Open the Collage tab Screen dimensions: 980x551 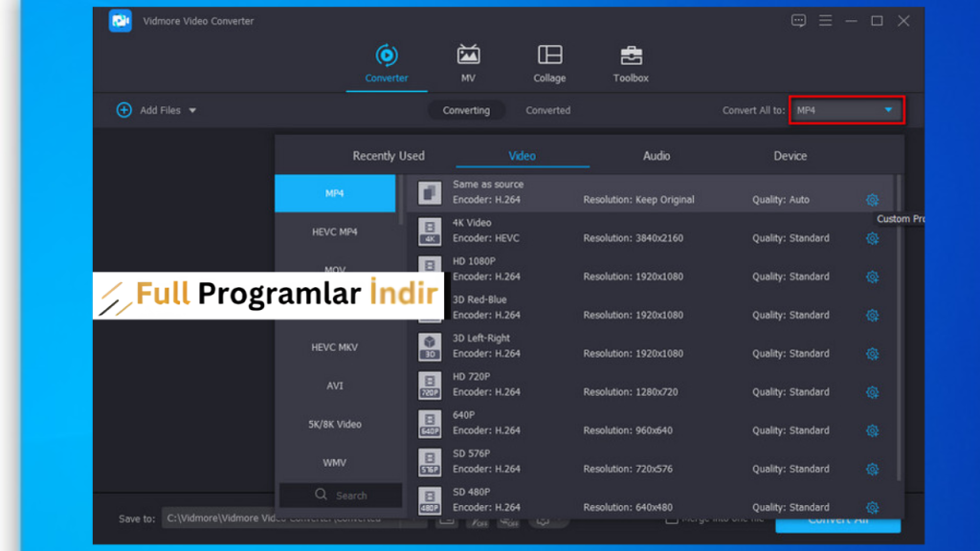click(549, 64)
